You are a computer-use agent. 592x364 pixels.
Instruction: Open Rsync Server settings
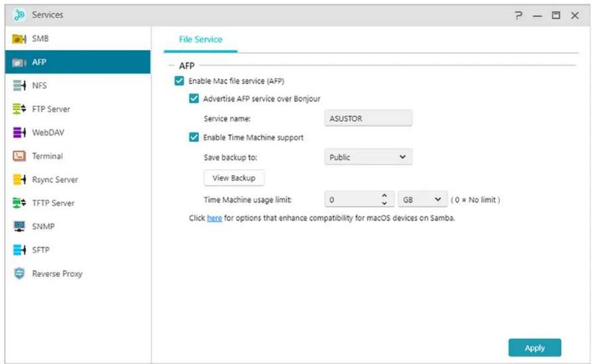(x=78, y=180)
